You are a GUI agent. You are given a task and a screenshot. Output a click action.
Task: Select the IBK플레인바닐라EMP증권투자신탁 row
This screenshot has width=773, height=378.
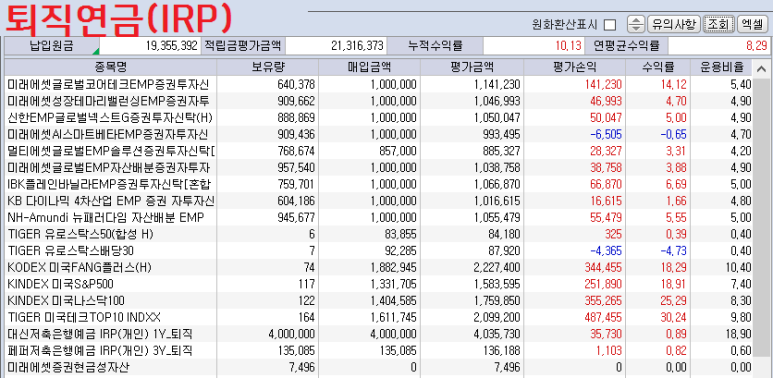[x=378, y=185]
